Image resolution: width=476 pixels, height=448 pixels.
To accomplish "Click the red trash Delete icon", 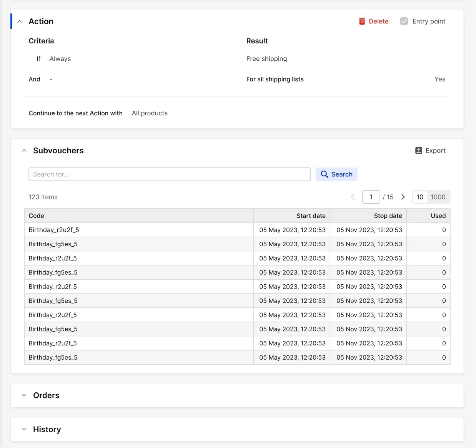I will coord(362,22).
